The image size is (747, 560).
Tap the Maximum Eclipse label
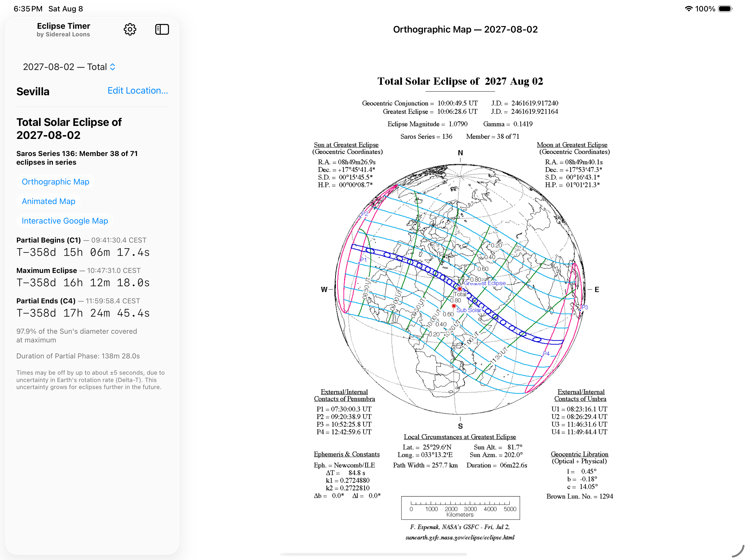[47, 271]
